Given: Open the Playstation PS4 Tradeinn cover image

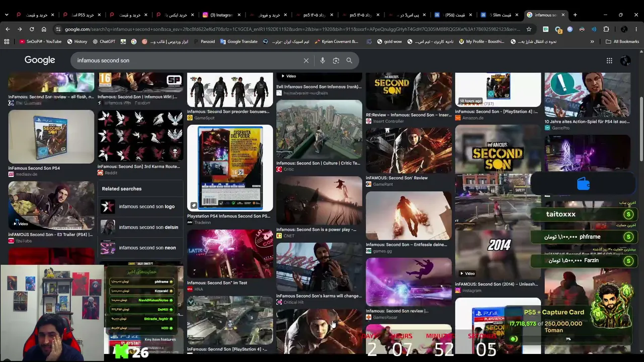Looking at the screenshot, I should pyautogui.click(x=230, y=168).
